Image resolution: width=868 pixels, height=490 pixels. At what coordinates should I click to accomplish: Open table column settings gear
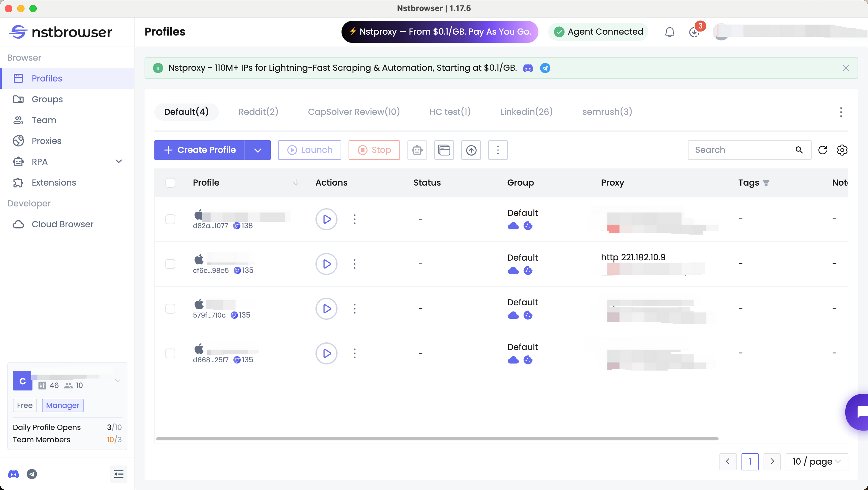(842, 150)
